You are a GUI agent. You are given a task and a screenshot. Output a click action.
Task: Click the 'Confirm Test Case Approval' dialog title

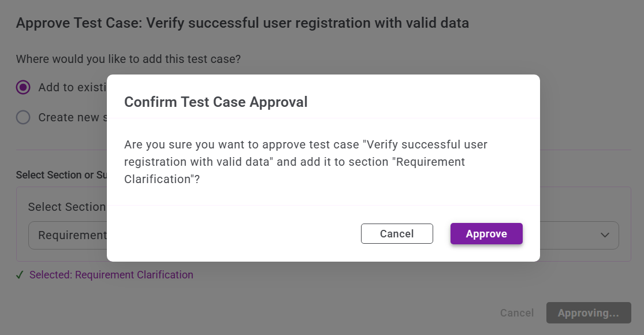(x=215, y=102)
